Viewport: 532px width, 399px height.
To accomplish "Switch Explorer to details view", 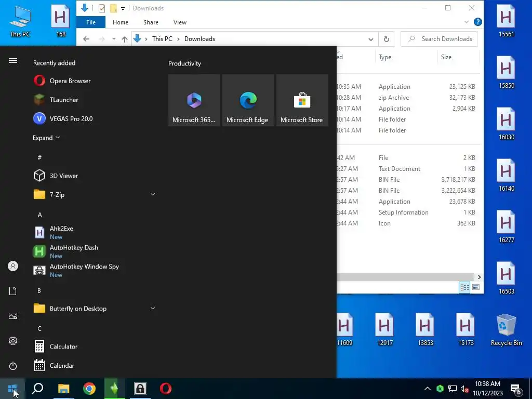I will 464,287.
